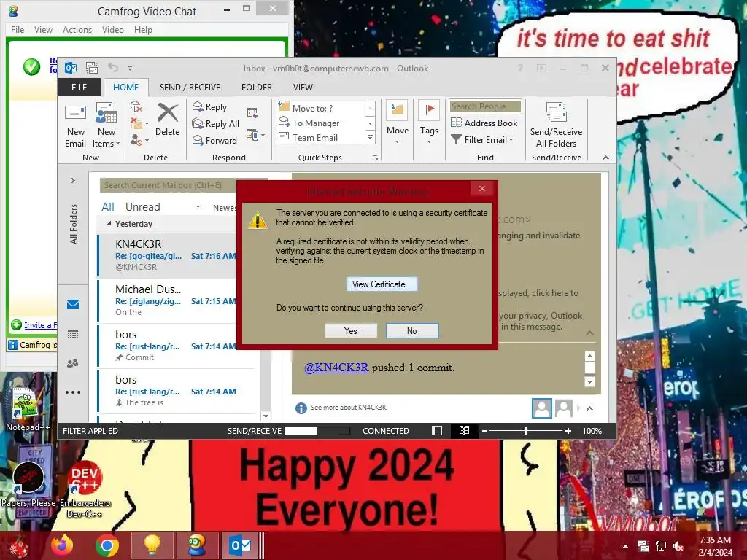Show All messages filter

(108, 206)
